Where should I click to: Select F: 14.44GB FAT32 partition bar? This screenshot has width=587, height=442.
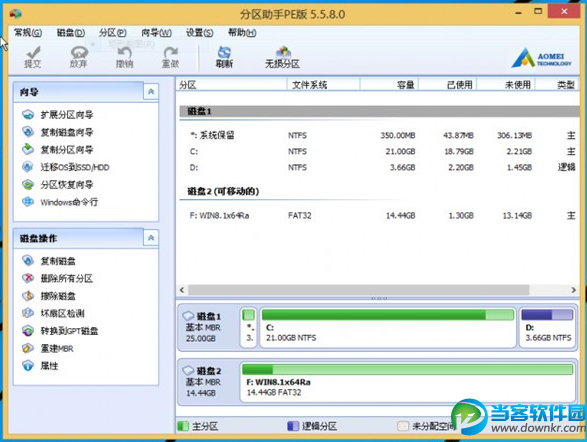(x=408, y=382)
